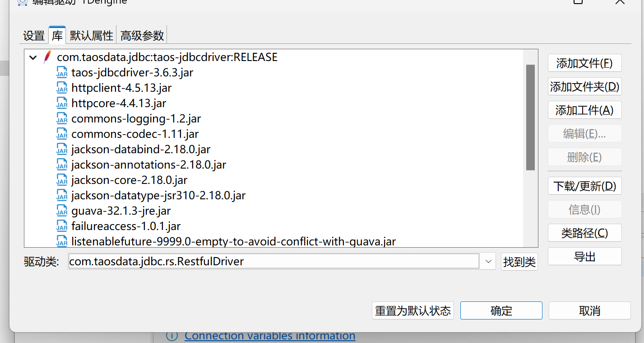
Task: Click the Maven feather icon of taos-jdbcdriver artifact
Action: tap(47, 57)
